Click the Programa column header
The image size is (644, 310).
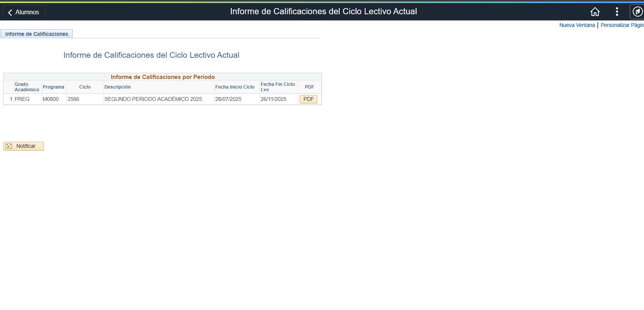point(54,87)
